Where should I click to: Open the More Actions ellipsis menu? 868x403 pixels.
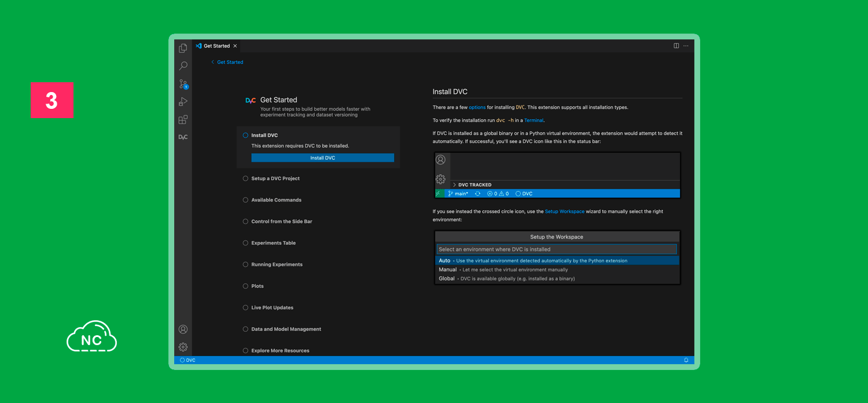coord(686,46)
